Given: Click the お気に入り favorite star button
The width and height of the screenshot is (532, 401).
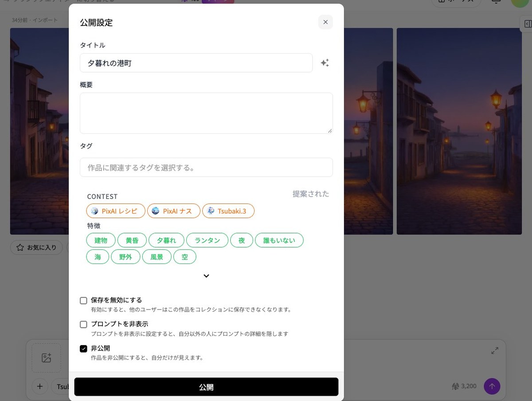Looking at the screenshot, I should (37, 248).
